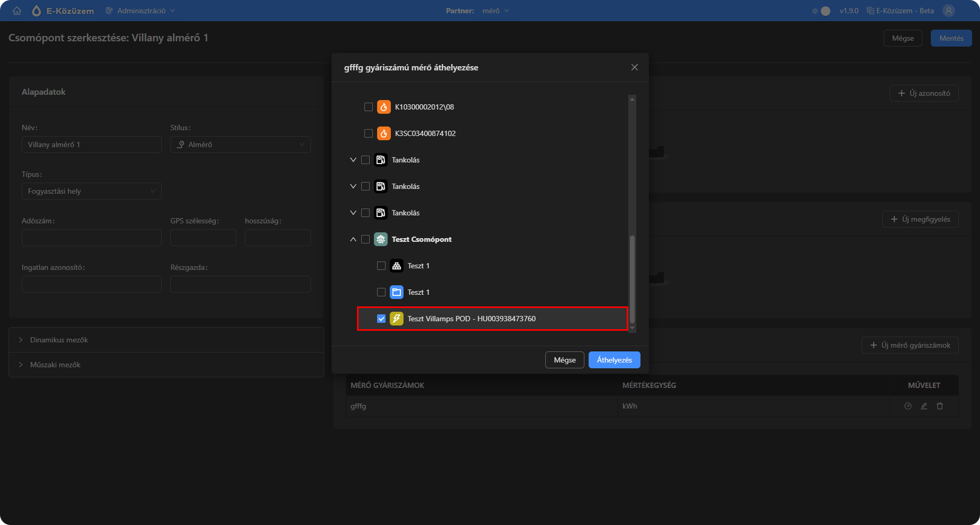Click the user profile avatar icon

click(x=949, y=11)
